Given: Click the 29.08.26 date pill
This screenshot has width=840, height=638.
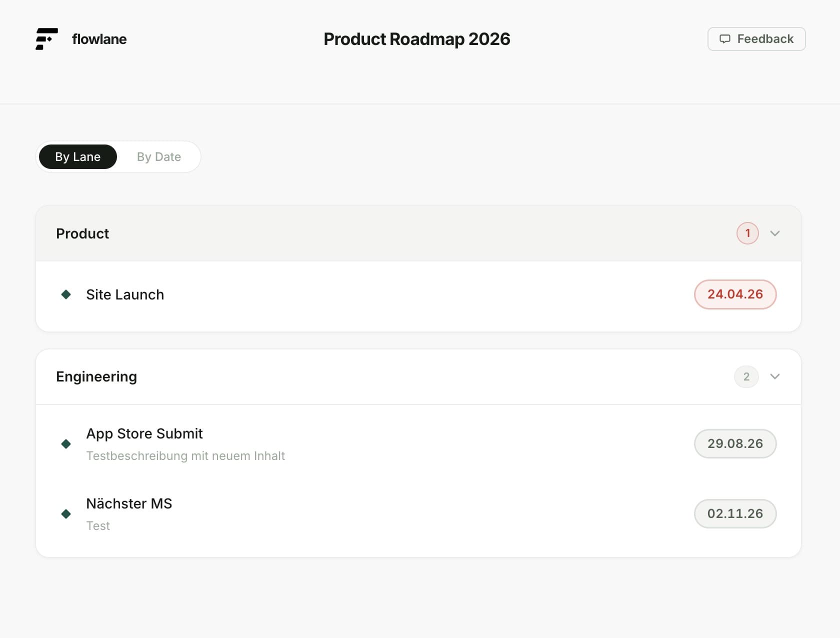Looking at the screenshot, I should (x=735, y=443).
